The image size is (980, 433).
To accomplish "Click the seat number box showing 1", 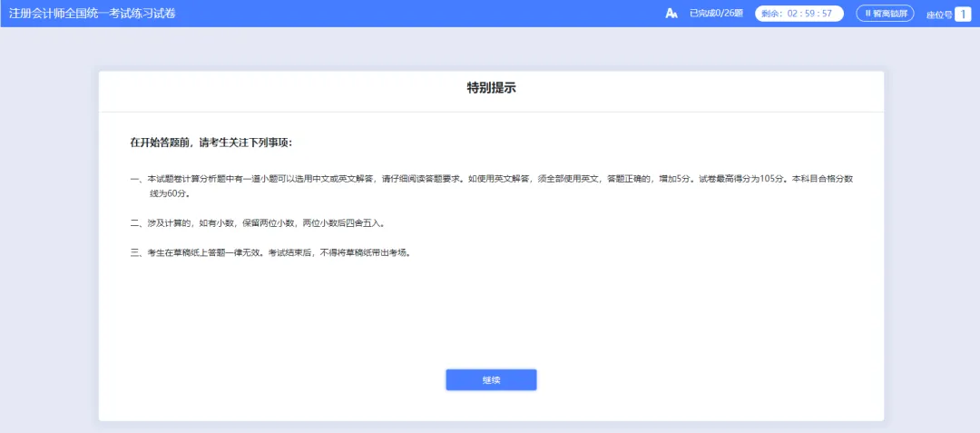I will (962, 14).
